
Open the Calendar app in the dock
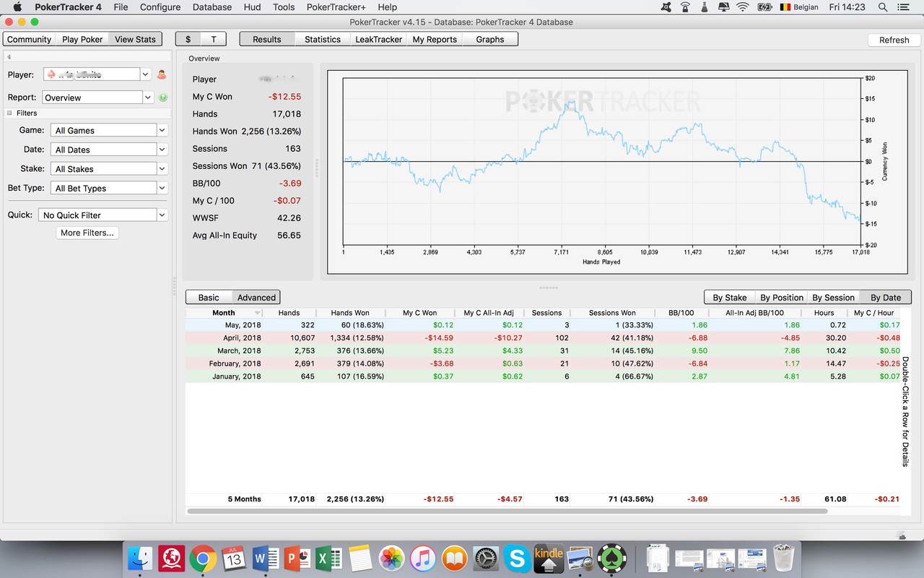(x=235, y=558)
